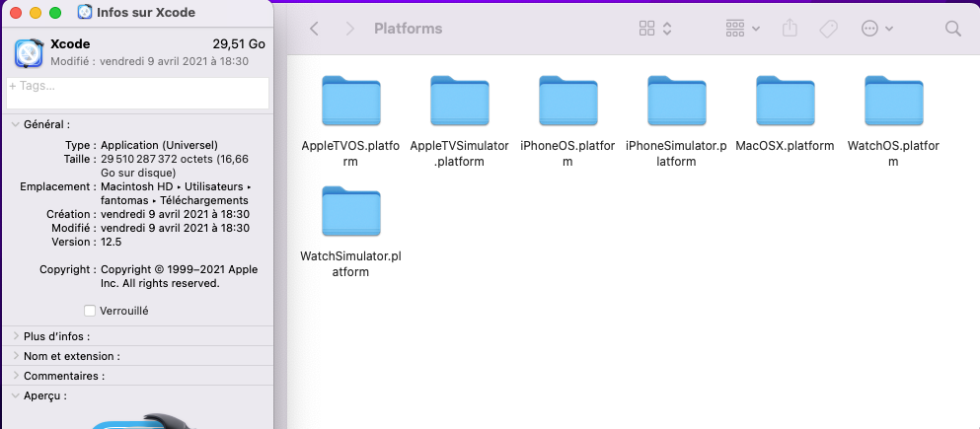Select the AppleTVOS.platform folder

[x=350, y=102]
